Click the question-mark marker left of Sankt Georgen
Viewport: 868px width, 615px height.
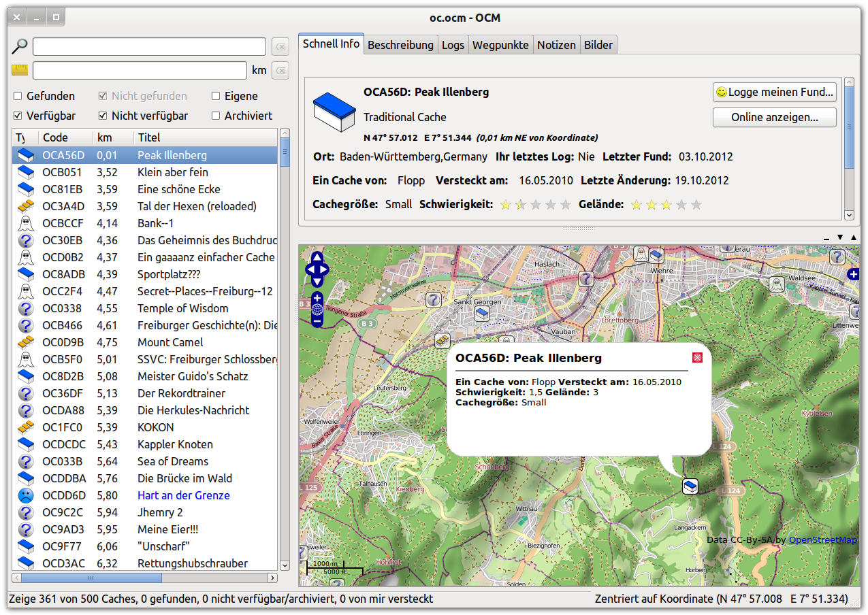[x=434, y=300]
